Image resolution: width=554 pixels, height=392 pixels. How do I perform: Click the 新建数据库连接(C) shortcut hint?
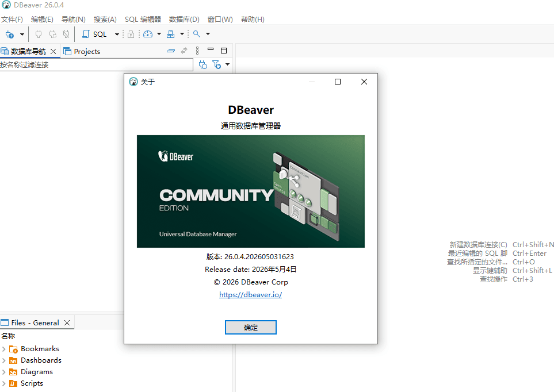(x=478, y=245)
